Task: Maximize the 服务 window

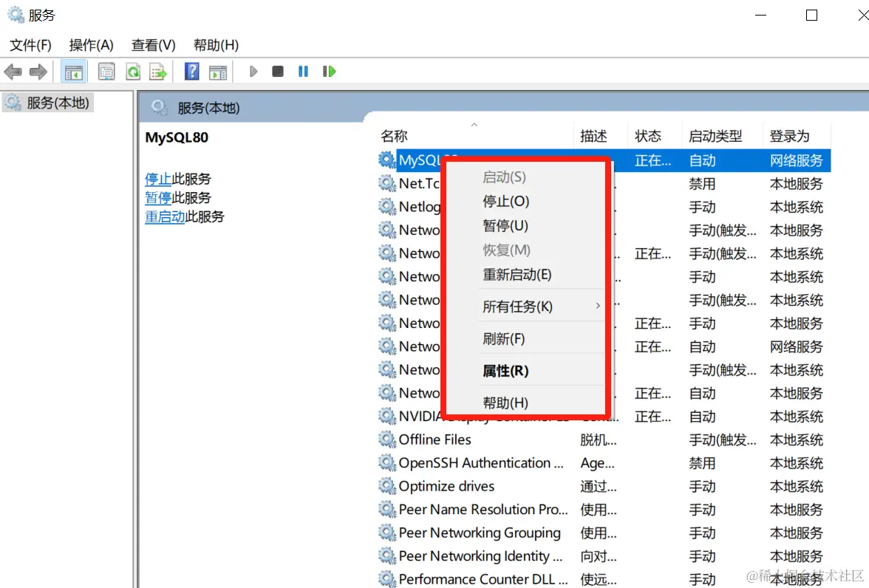Action: [811, 15]
